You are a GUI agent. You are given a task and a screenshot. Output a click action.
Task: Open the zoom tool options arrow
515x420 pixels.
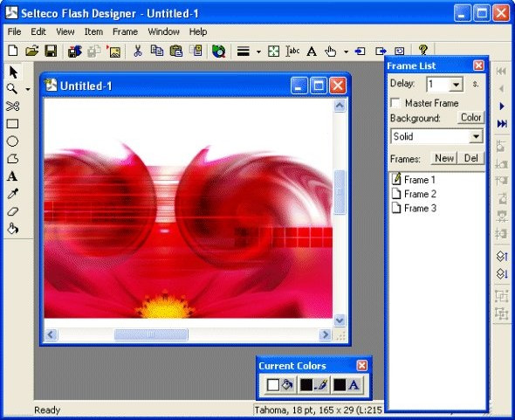pyautogui.click(x=28, y=89)
